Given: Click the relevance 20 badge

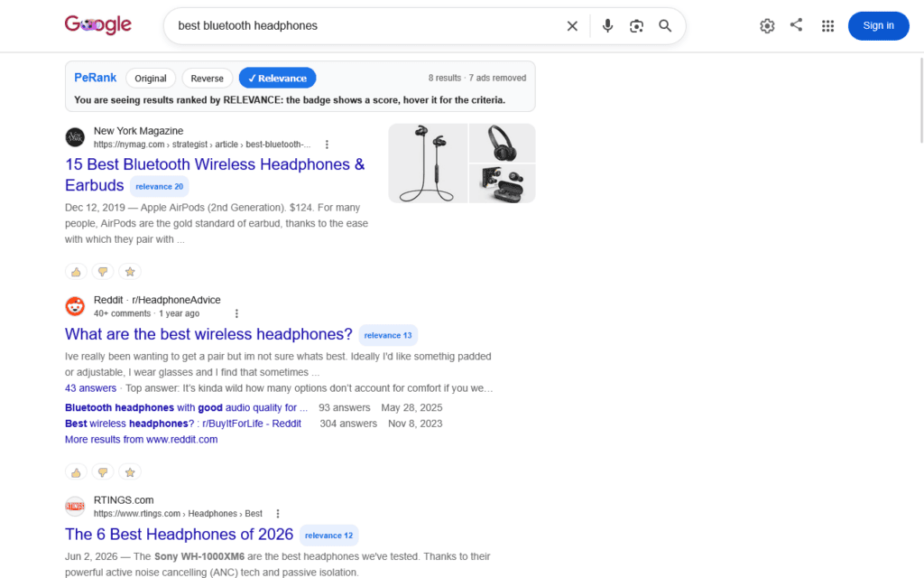Looking at the screenshot, I should point(159,186).
